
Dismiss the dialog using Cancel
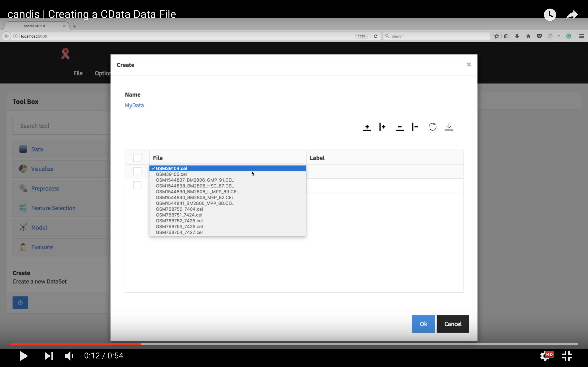click(x=452, y=324)
